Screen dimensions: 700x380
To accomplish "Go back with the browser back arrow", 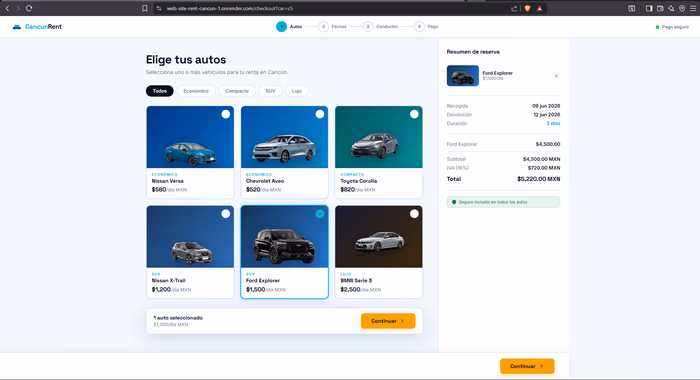I will pos(7,8).
